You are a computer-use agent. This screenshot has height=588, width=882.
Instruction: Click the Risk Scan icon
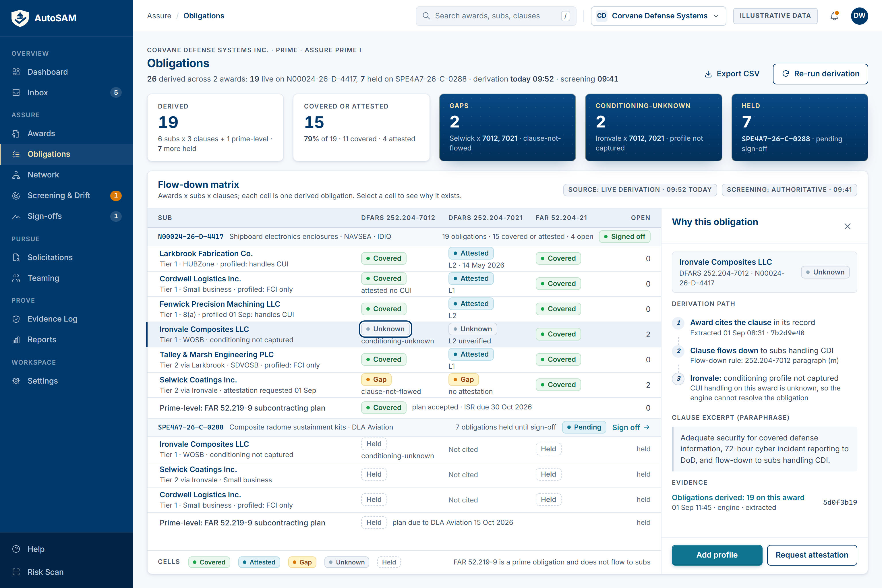[16, 572]
